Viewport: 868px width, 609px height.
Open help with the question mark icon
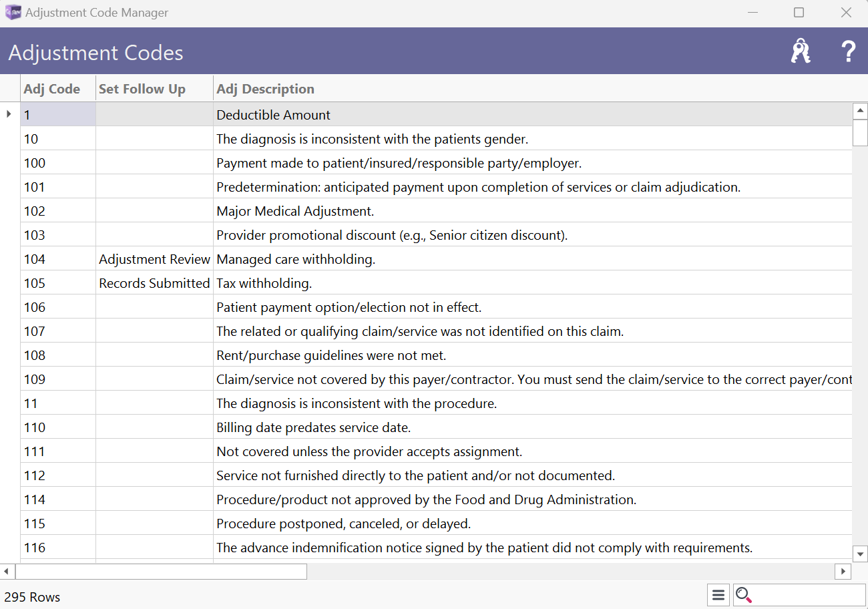[848, 51]
